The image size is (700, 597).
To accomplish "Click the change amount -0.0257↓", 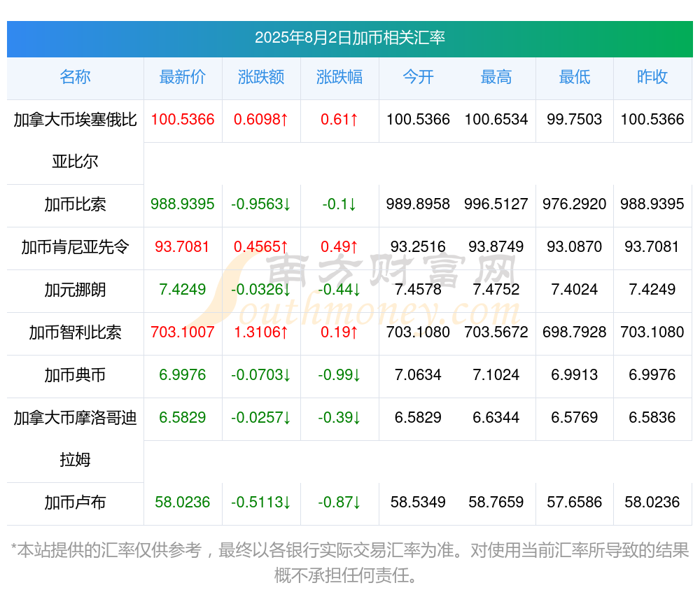I will pyautogui.click(x=261, y=418).
